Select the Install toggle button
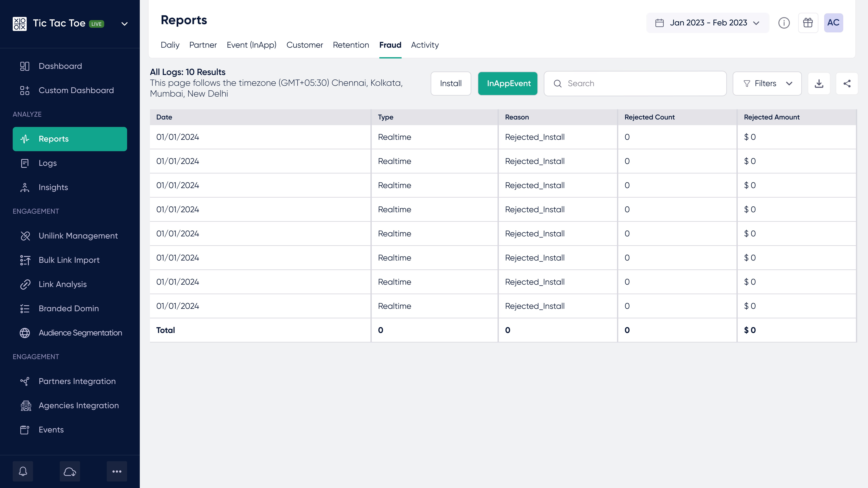 pyautogui.click(x=451, y=84)
